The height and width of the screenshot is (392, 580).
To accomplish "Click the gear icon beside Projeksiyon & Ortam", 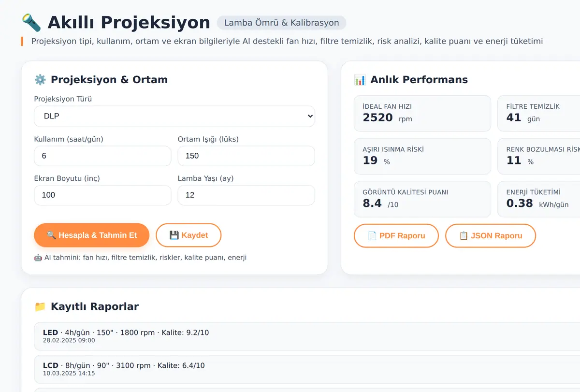I will click(x=40, y=80).
